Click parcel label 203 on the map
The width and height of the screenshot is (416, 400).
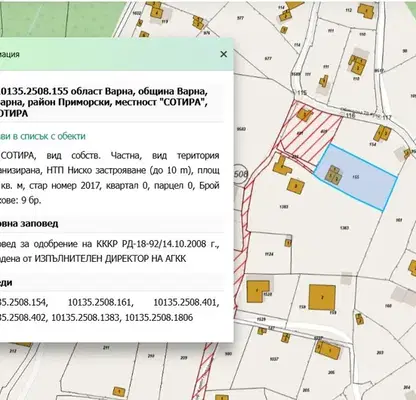point(380,353)
